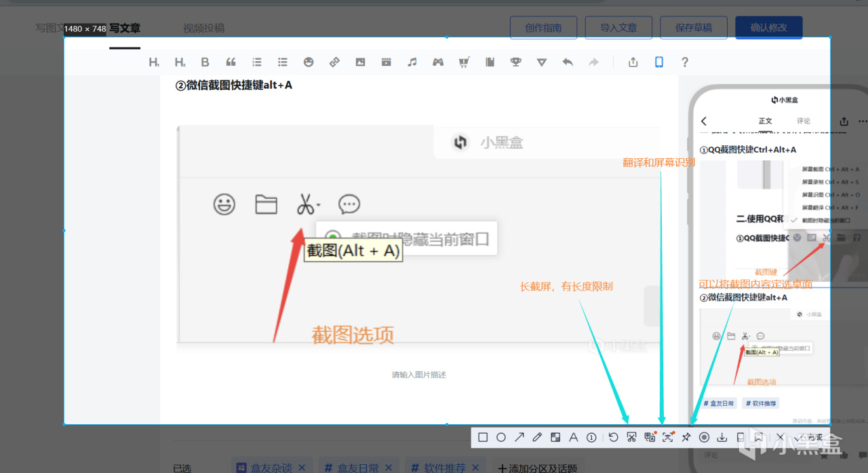
Task: Select the 正文 tab in the phone preview
Action: [765, 121]
